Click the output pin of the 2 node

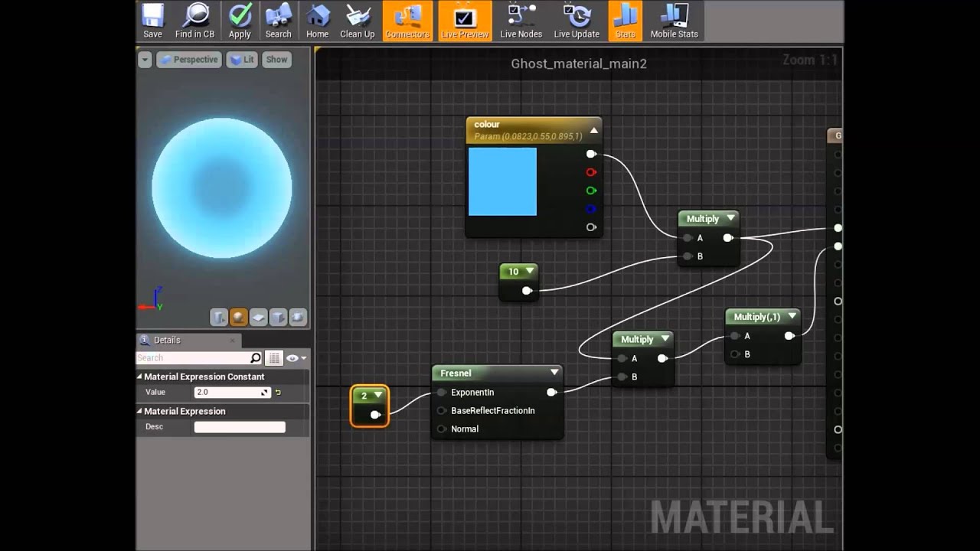pos(375,415)
